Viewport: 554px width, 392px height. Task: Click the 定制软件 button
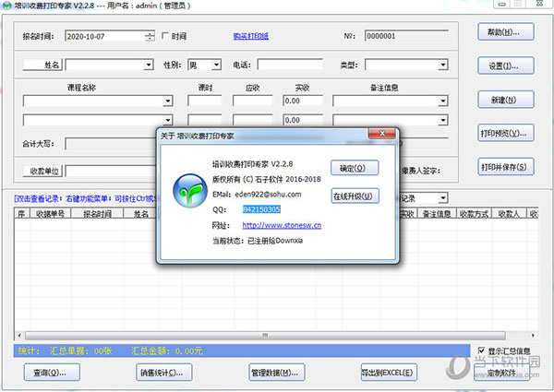501,373
